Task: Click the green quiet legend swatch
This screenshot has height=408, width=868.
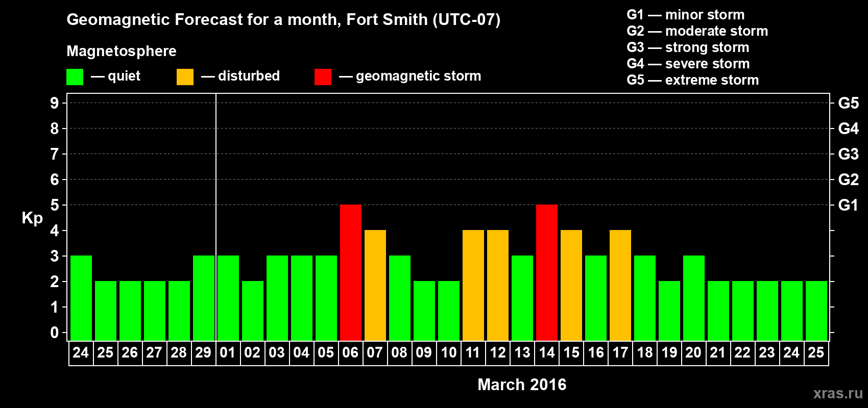Action: [x=75, y=77]
